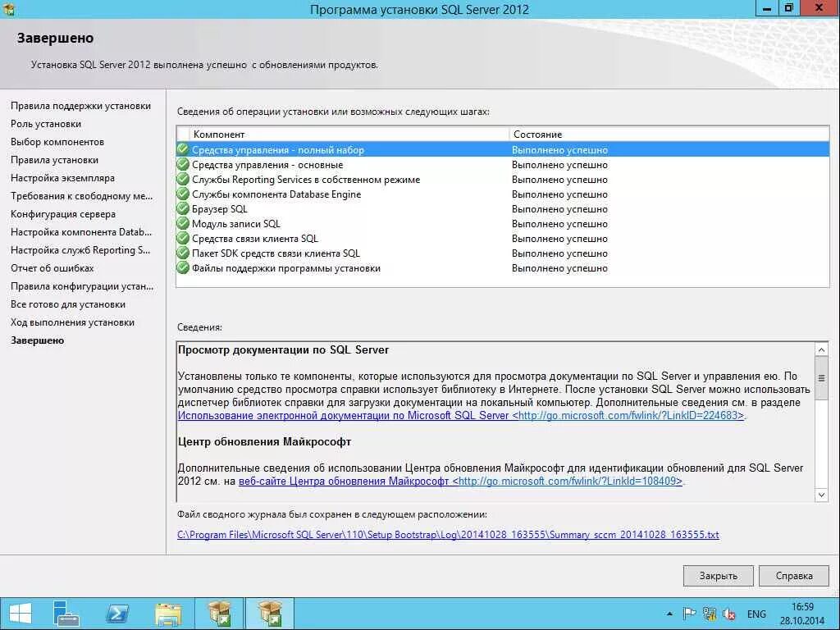The image size is (840, 630).
Task: Click the success icon for Службы Reporting Services
Action: pyautogui.click(x=183, y=179)
